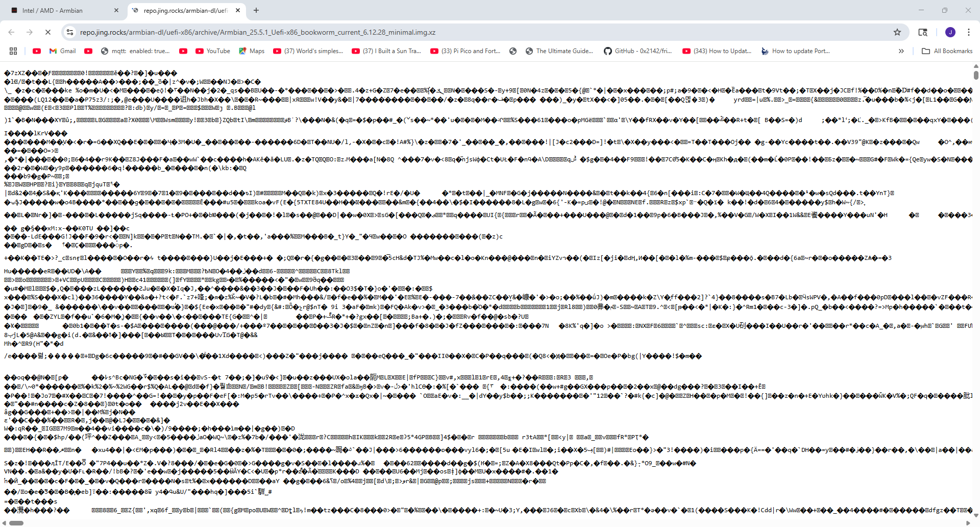
Task: Go forward to the next page
Action: (x=30, y=32)
